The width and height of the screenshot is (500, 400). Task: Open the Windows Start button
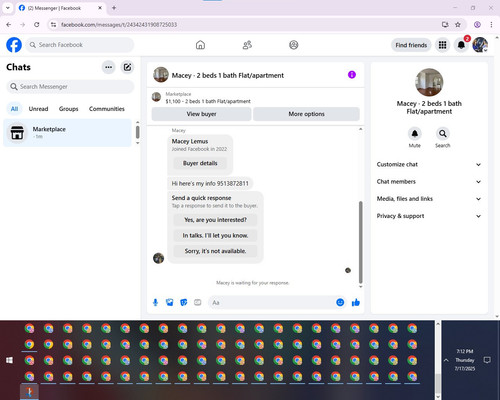9,360
